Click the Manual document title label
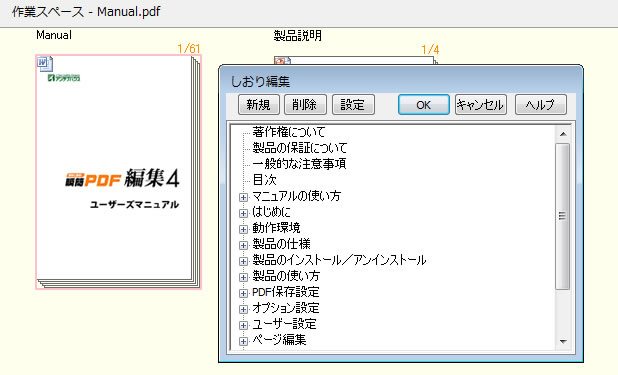618x375 pixels. tap(54, 35)
